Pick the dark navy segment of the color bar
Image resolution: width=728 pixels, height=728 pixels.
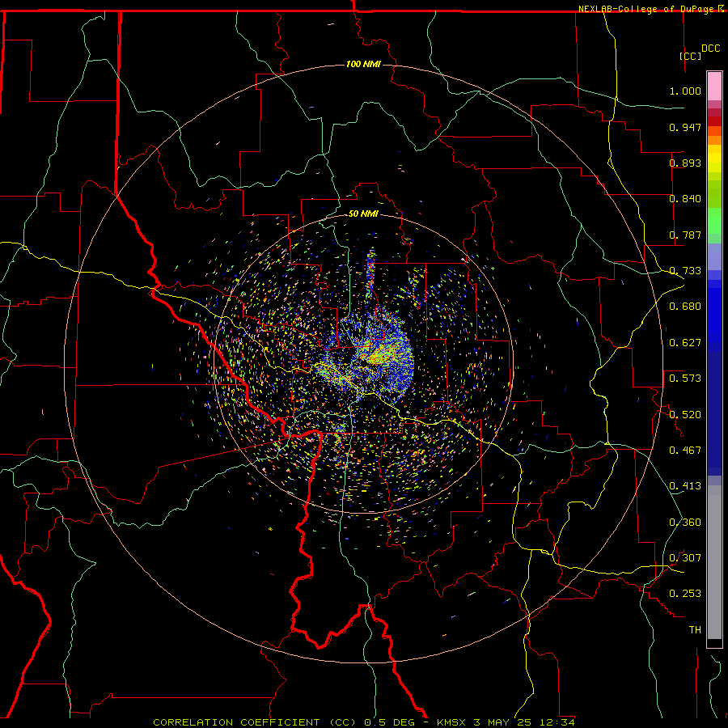click(714, 413)
